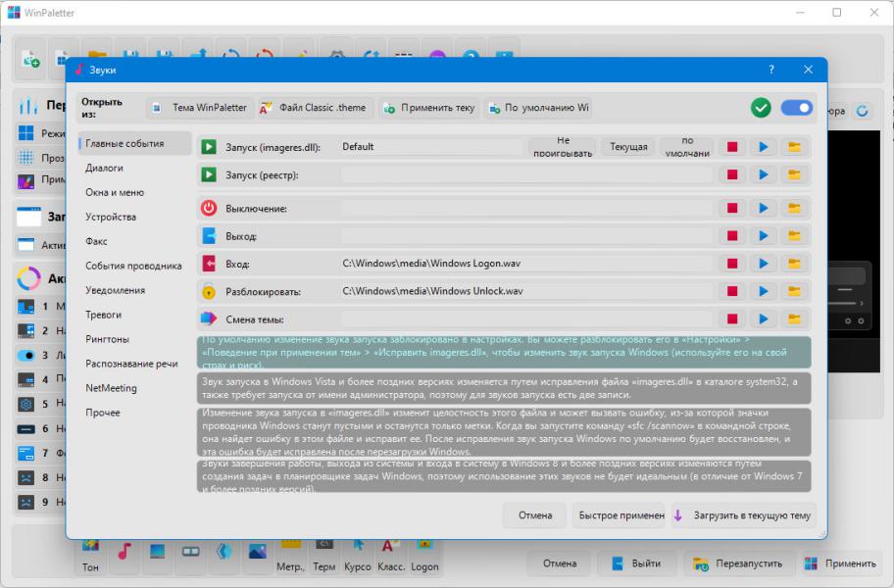This screenshot has height=588, width=894.
Task: Click the music note icon in bottom toolbar
Action: pyautogui.click(x=124, y=551)
